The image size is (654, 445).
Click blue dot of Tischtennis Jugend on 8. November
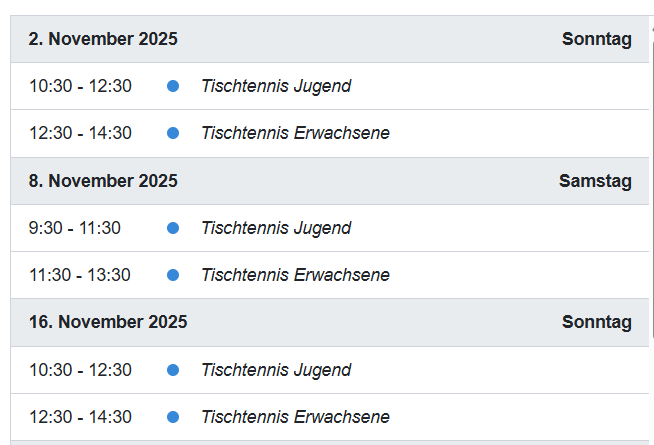click(x=173, y=228)
